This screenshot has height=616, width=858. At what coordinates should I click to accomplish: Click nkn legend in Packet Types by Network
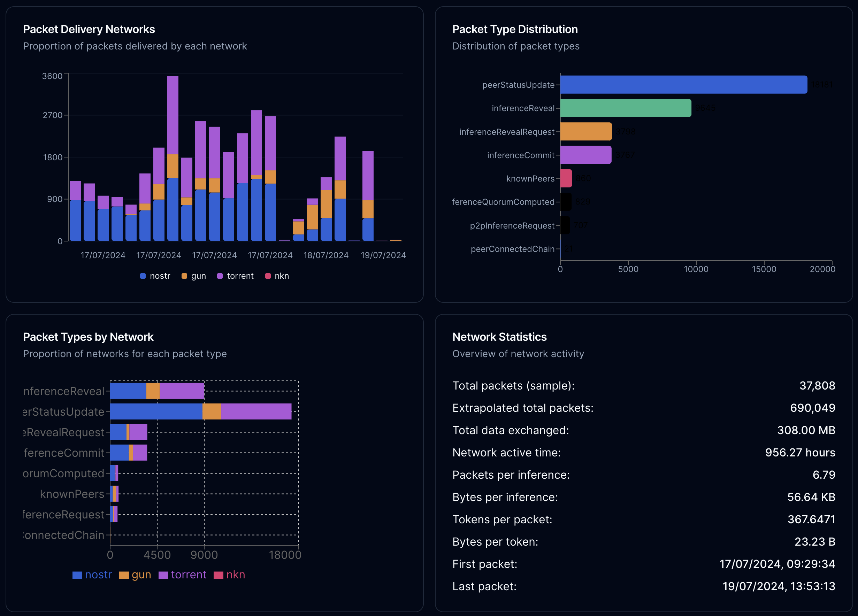229,575
